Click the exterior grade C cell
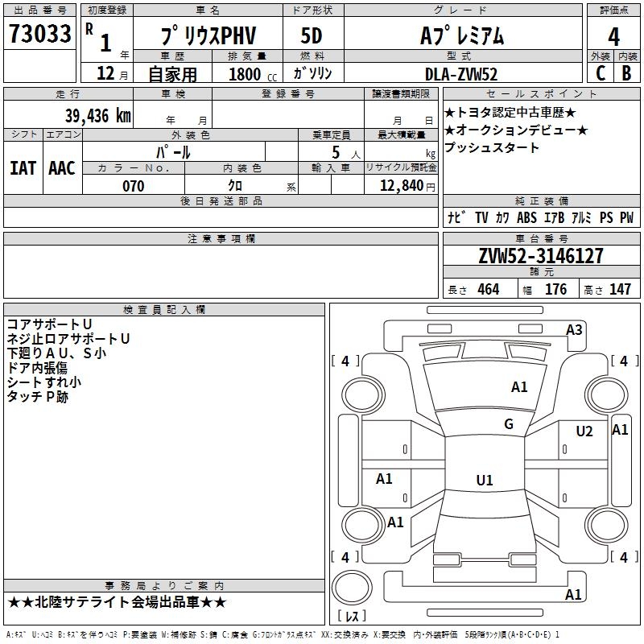The image size is (644, 644). [x=600, y=73]
